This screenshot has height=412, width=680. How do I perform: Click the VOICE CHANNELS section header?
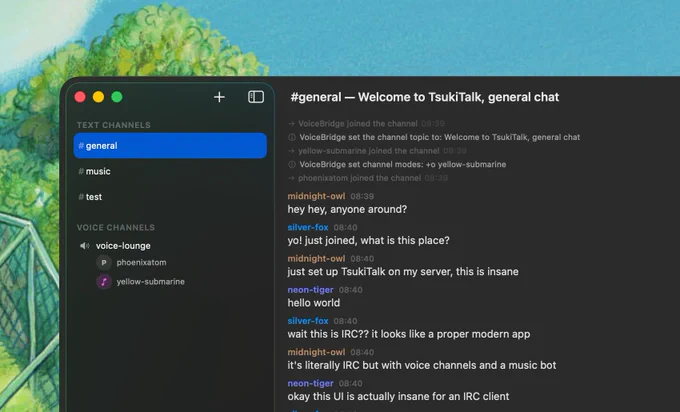click(x=116, y=227)
